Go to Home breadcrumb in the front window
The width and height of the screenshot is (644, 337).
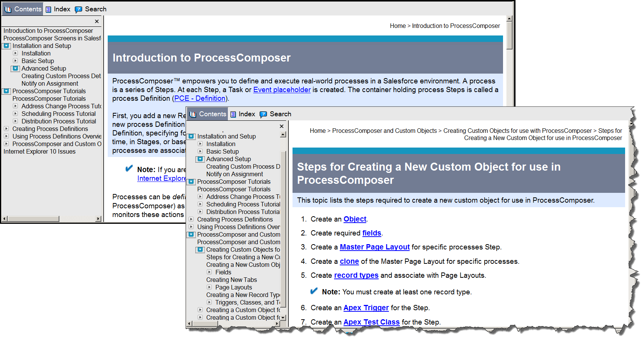coord(317,131)
